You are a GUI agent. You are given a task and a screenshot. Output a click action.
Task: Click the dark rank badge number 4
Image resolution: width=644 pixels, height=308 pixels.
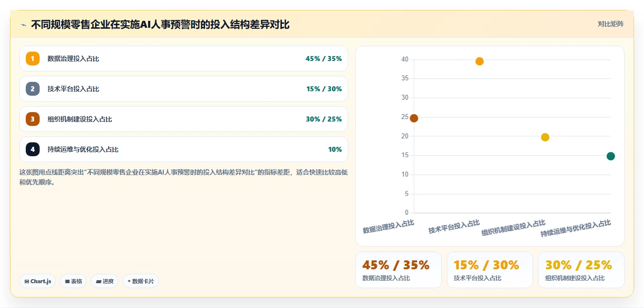[x=33, y=149]
